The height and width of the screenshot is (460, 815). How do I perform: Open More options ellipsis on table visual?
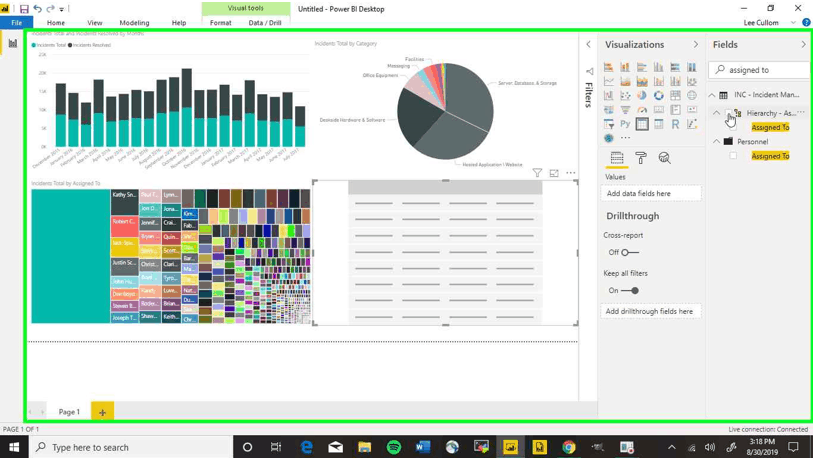pos(571,173)
